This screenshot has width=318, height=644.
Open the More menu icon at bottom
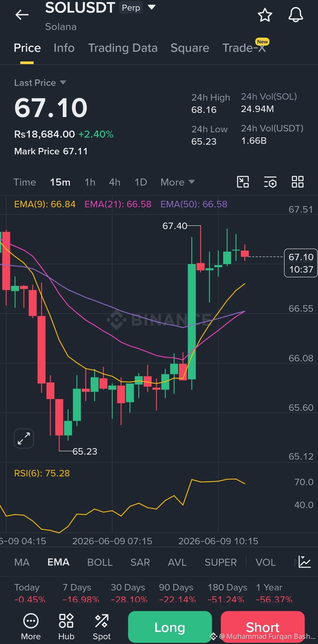[31, 627]
